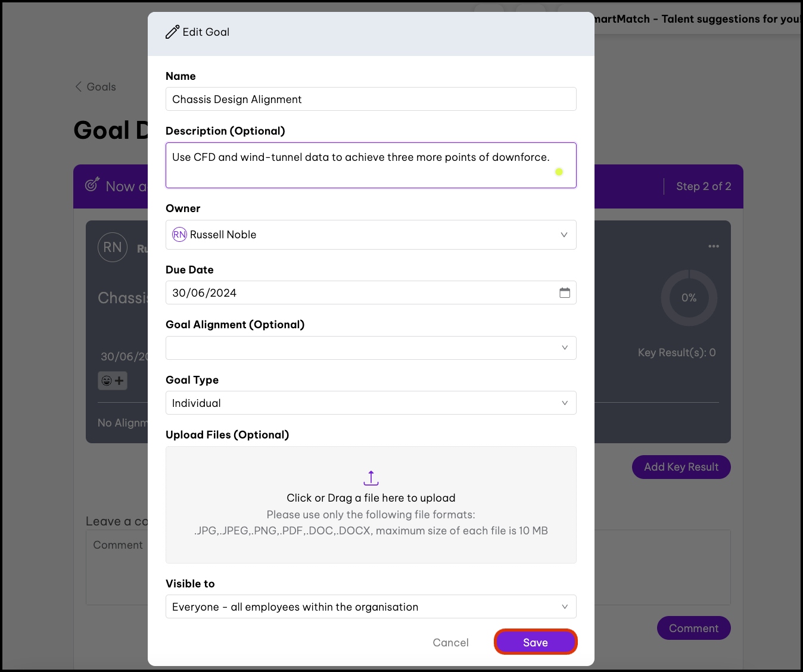
Task: Click the Add Key Result button
Action: click(681, 467)
